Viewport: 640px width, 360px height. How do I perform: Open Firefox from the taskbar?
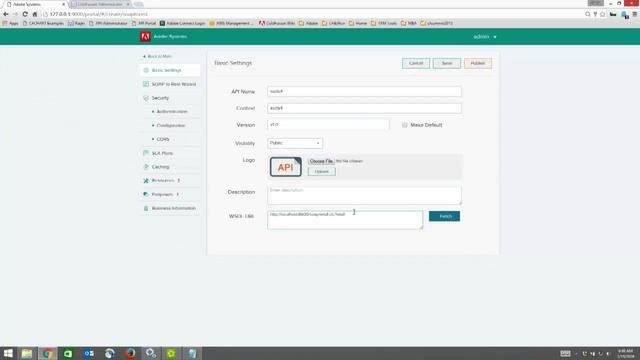tap(130, 353)
